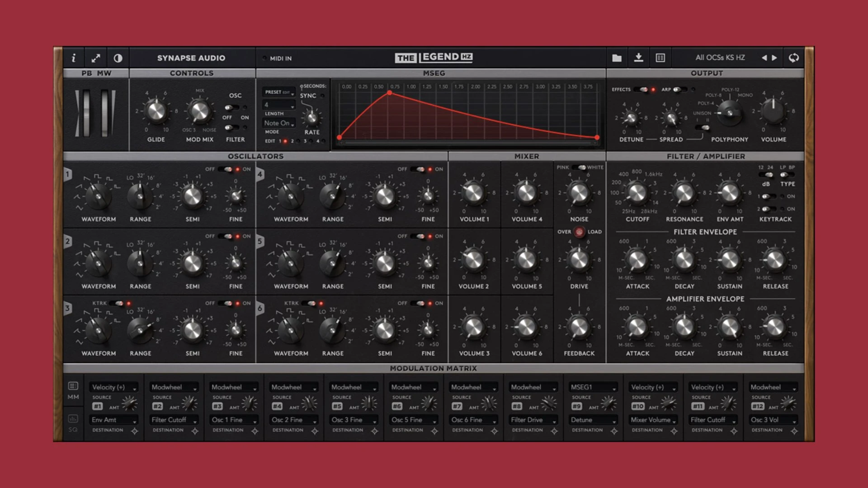The width and height of the screenshot is (868, 488).
Task: Click the target icon under Filter Drive destination
Action: (x=554, y=431)
